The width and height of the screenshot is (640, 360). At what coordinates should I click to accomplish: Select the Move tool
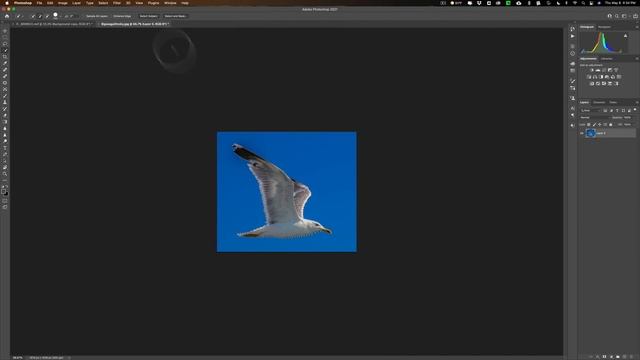click(5, 31)
